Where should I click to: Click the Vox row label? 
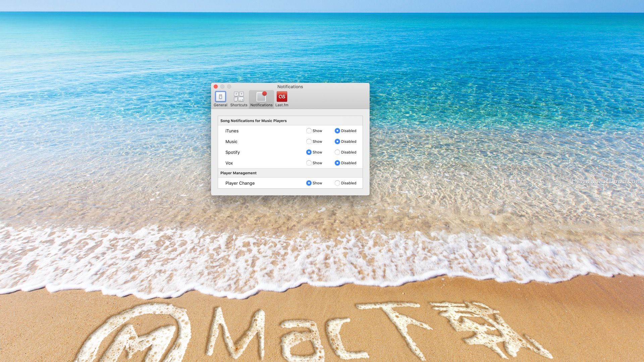229,163
